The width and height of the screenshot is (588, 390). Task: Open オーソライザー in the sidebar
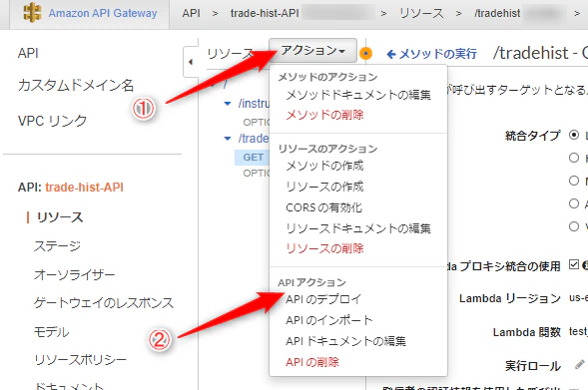pyautogui.click(x=74, y=275)
